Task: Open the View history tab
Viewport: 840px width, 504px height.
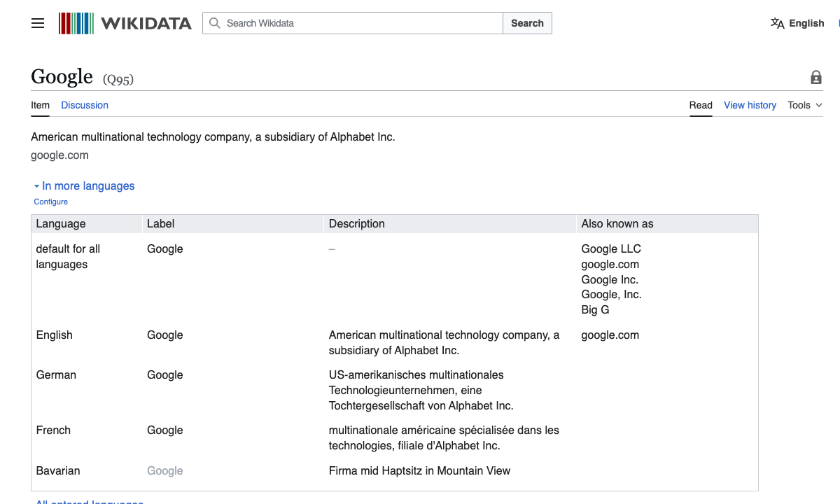Action: tap(750, 105)
